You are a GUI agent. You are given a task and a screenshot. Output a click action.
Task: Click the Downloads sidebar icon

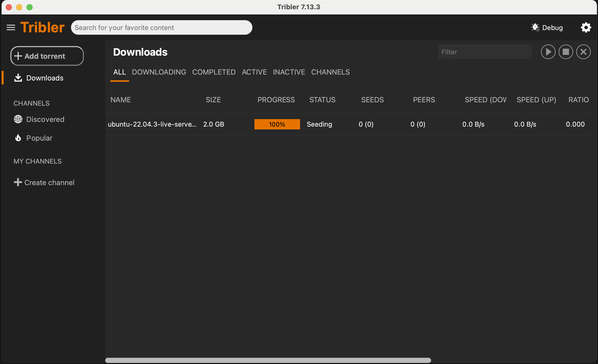[18, 78]
